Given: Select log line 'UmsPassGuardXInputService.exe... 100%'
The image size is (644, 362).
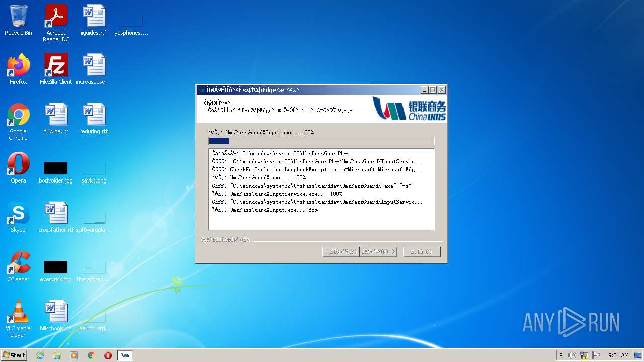Looking at the screenshot, I should pos(277,194).
